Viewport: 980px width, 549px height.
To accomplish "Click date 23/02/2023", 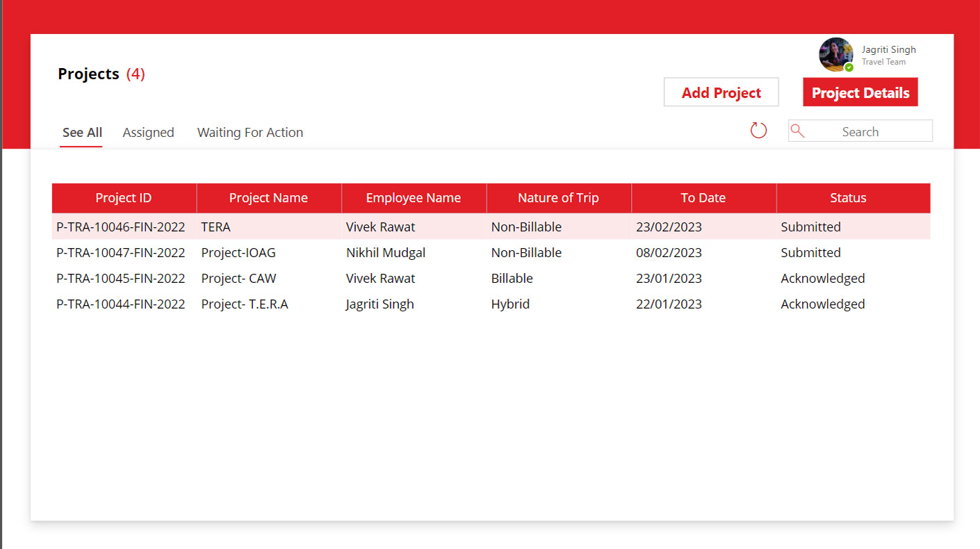I will pos(669,227).
